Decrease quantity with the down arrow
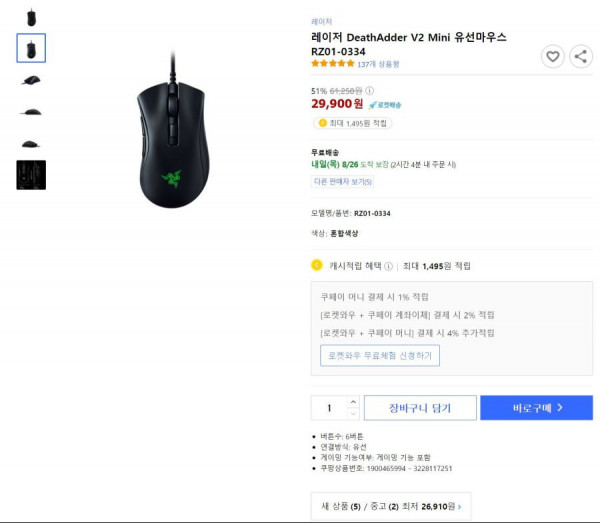Viewport: 600px width, 523px height. pos(353,413)
